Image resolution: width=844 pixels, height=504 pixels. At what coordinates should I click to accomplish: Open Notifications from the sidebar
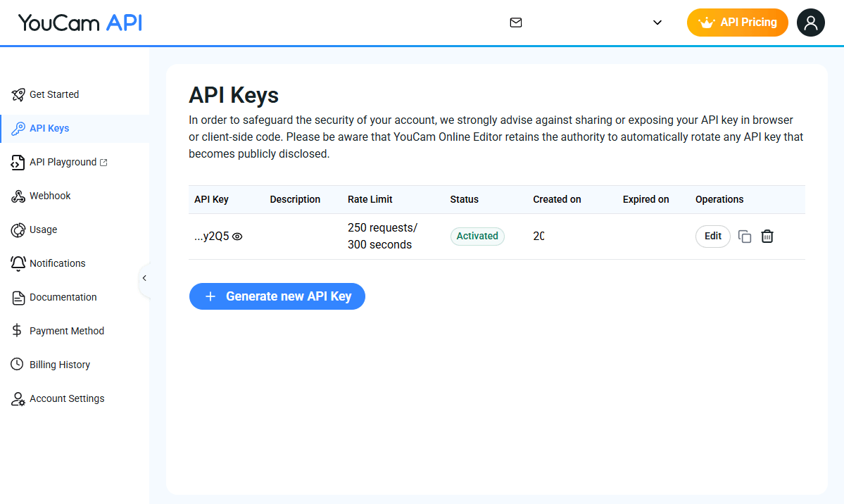[x=56, y=263]
